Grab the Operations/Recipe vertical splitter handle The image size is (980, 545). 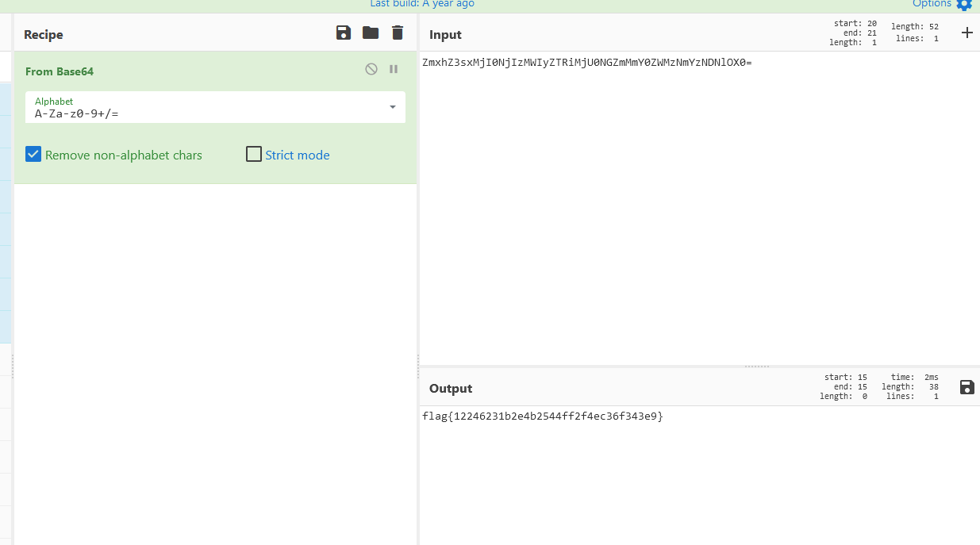pos(12,367)
